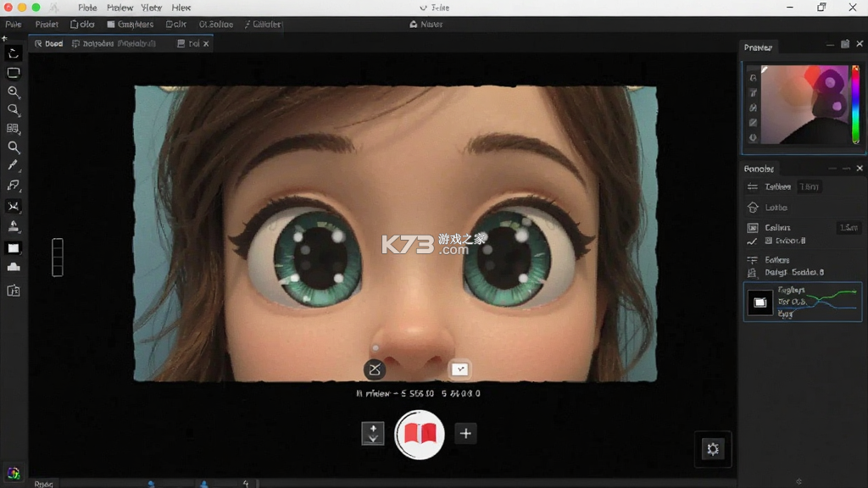Open the 'Vietw' menu in the title bar
This screenshot has height=488, width=868.
tap(151, 8)
